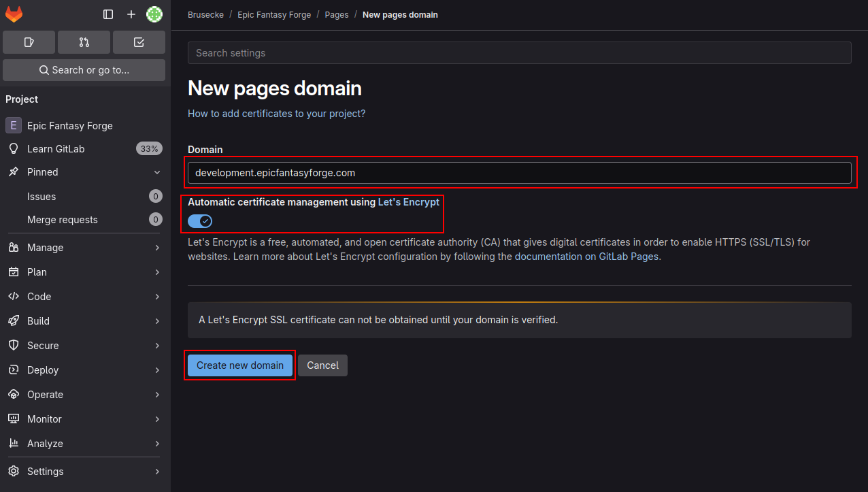Go to Epic Fantasy Forge breadcrumb
This screenshot has width=868, height=492.
274,14
